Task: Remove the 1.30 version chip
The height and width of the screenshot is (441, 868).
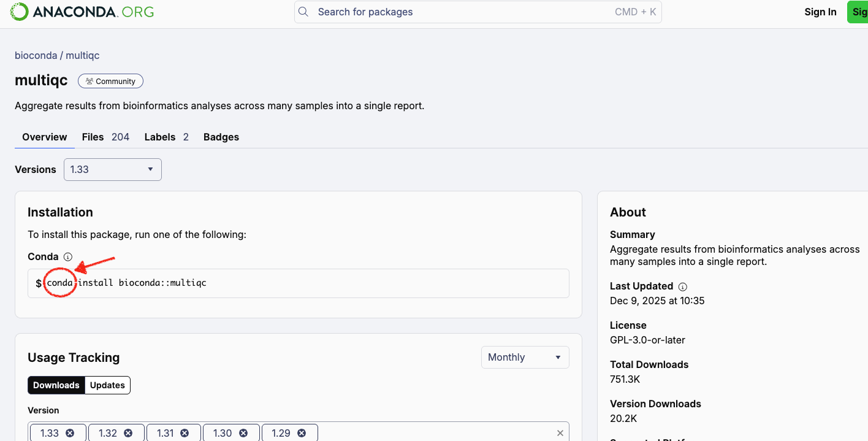Action: pyautogui.click(x=243, y=433)
